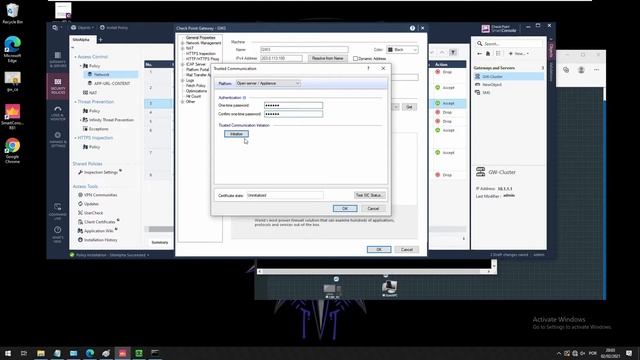The height and width of the screenshot is (360, 640).
Task: Click the filter icon above Action column
Action: [453, 52]
